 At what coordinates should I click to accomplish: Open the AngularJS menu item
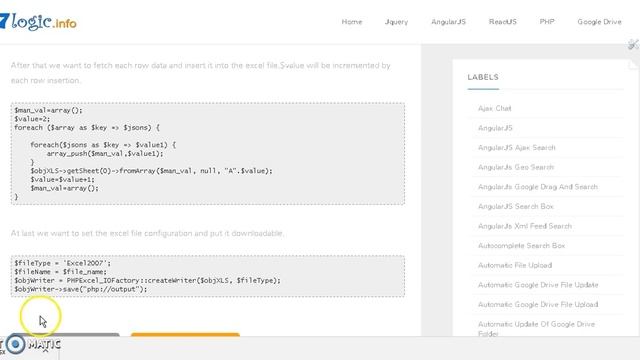click(448, 22)
